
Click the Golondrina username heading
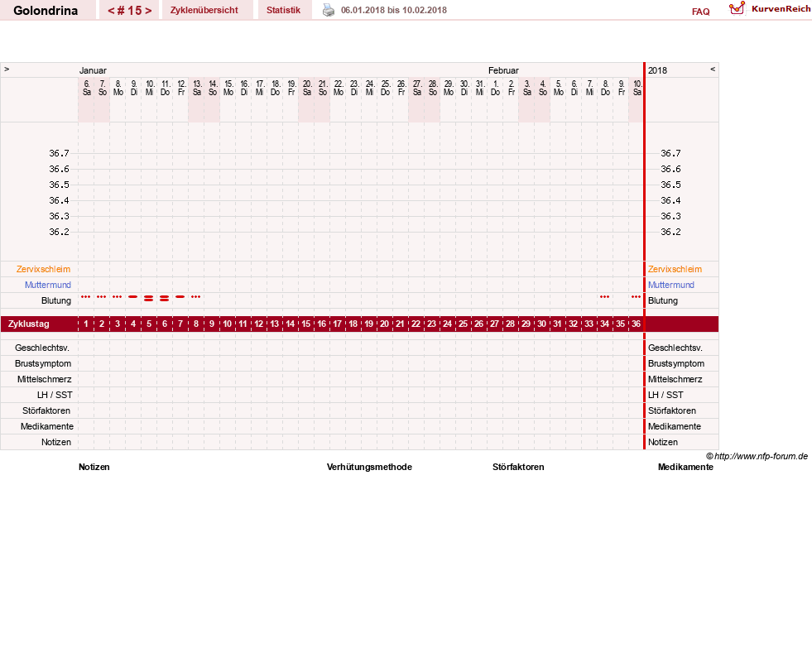pos(46,11)
